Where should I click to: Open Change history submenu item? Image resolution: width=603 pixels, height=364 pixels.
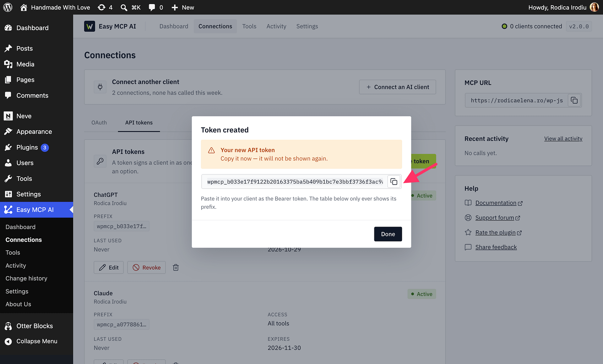(x=26, y=278)
